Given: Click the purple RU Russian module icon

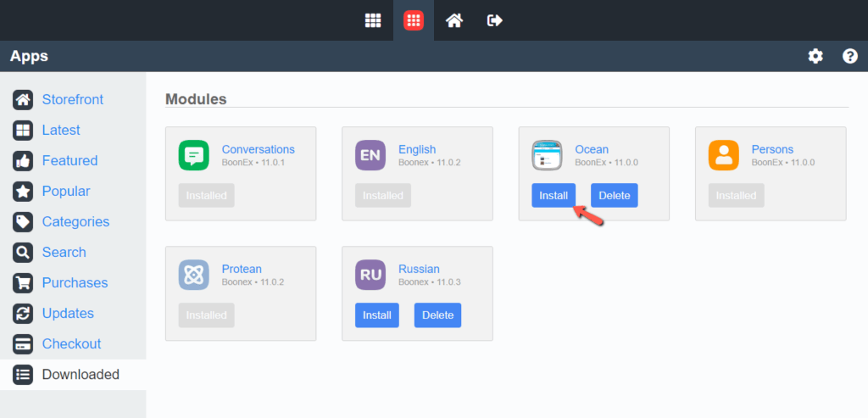Looking at the screenshot, I should coord(370,275).
